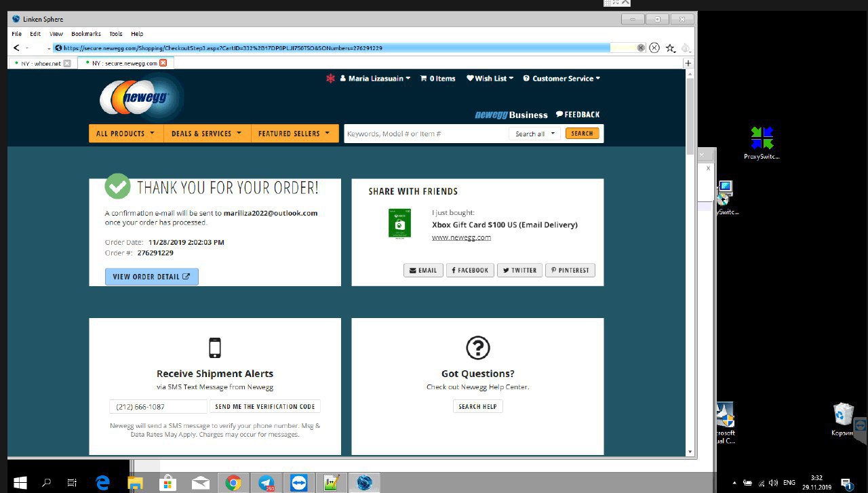Image resolution: width=868 pixels, height=493 pixels.
Task: Click the browser back arrow
Action: pos(16,48)
